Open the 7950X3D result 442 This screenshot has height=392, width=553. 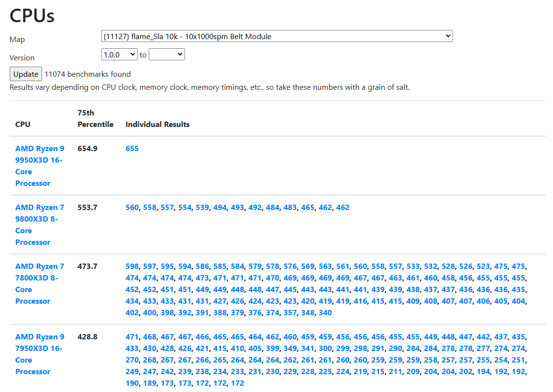coord(483,336)
